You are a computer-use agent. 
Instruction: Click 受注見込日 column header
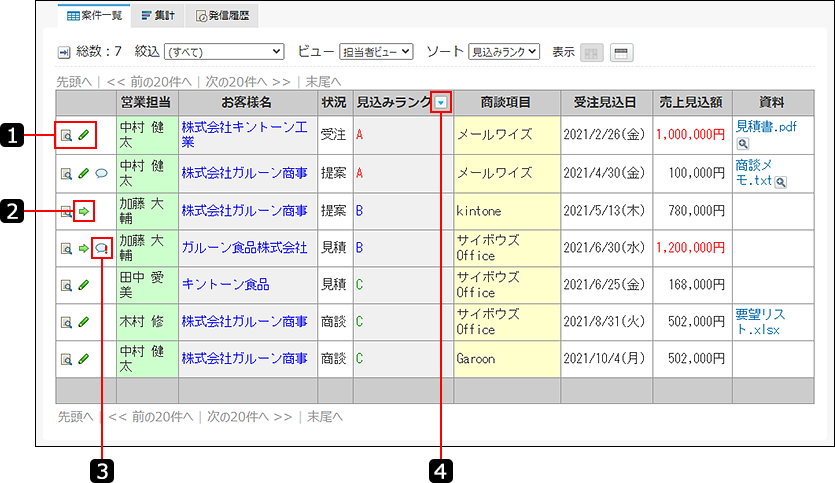tap(606, 103)
